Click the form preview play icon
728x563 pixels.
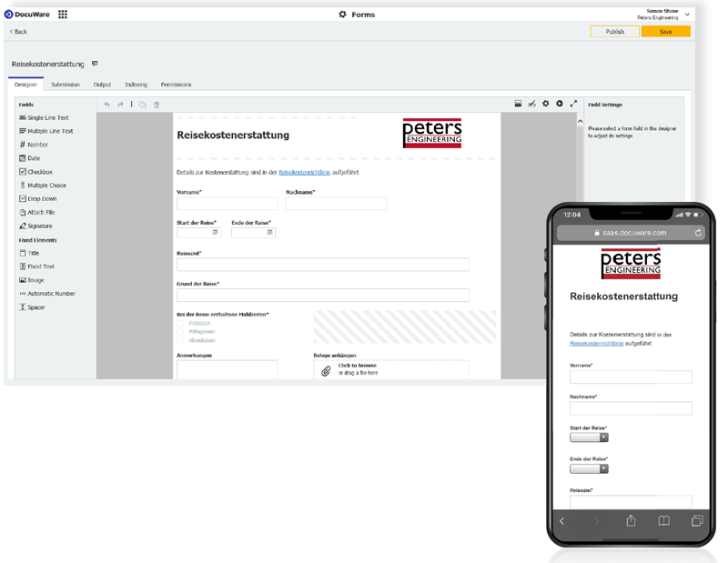point(557,104)
